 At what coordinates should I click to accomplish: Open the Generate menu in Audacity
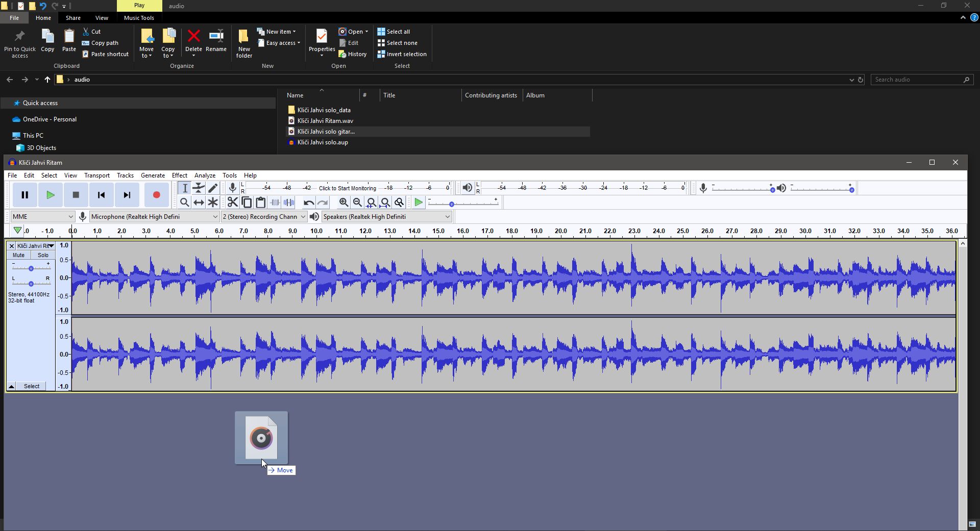click(x=153, y=175)
